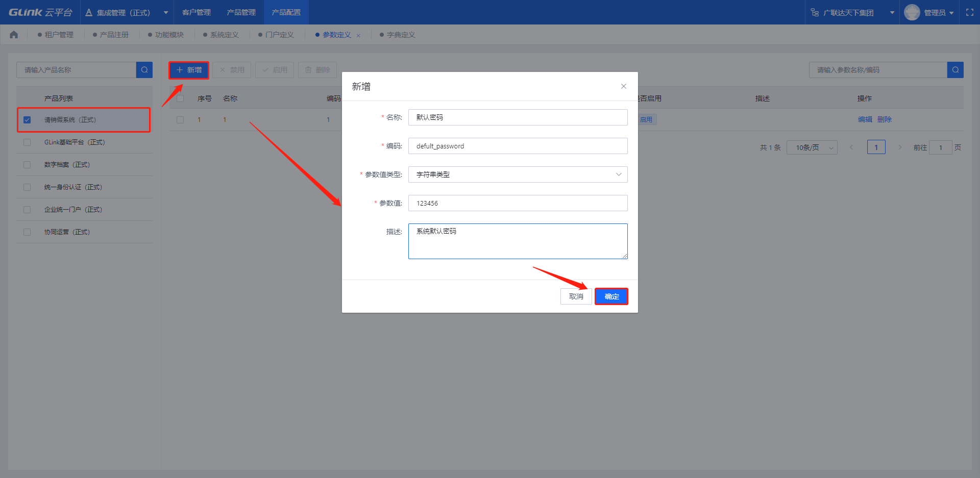Click the 编码 input field
The image size is (980, 478).
click(518, 146)
